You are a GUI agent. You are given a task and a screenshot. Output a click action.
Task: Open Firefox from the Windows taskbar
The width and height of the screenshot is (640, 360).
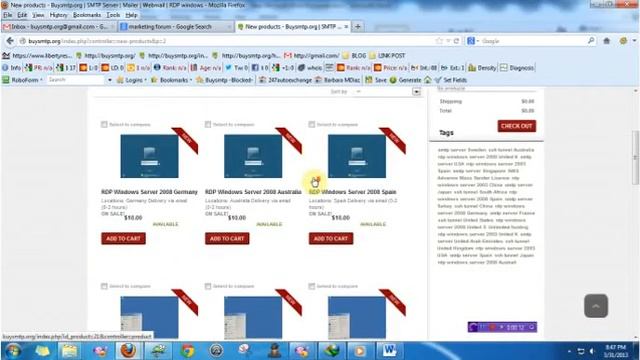click(x=128, y=351)
